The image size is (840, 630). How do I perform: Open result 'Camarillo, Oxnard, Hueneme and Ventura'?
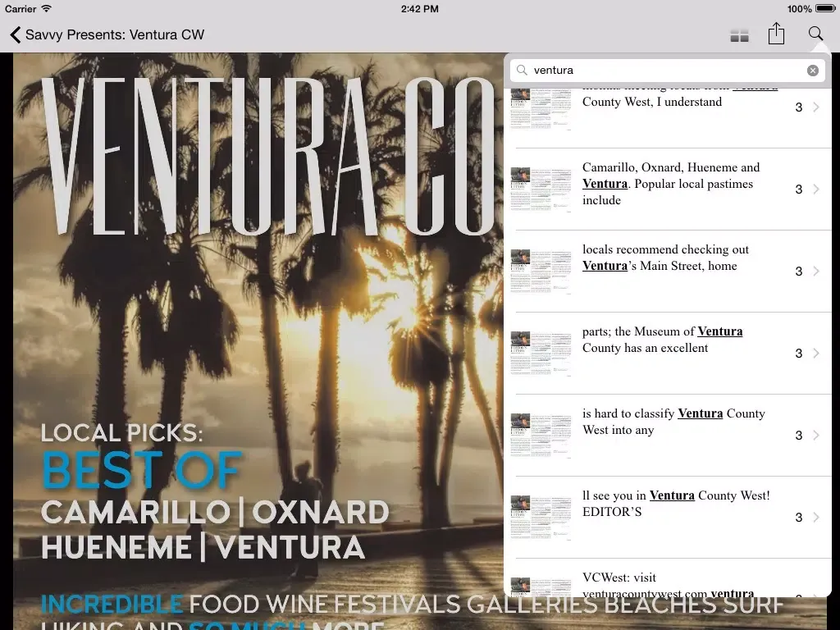point(668,189)
